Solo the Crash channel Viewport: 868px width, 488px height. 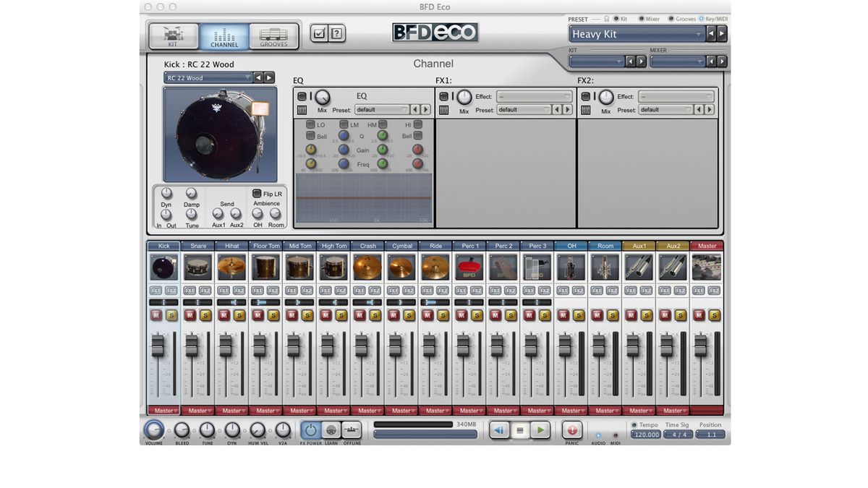pos(375,315)
